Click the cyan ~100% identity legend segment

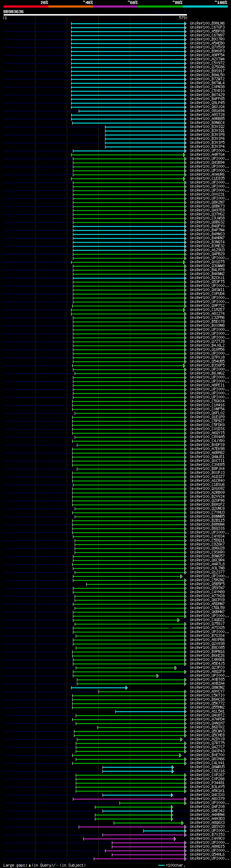tap(205, 7)
